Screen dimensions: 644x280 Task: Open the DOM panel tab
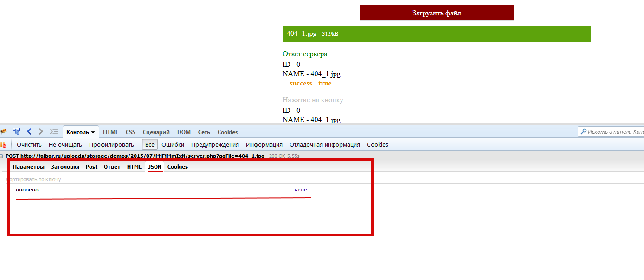pos(184,132)
